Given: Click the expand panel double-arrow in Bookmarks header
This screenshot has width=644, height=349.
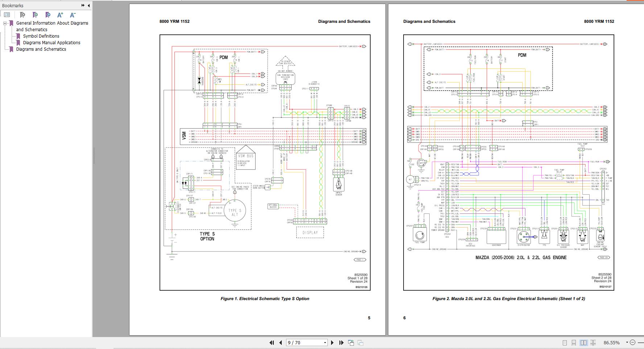Looking at the screenshot, I should [x=83, y=5].
